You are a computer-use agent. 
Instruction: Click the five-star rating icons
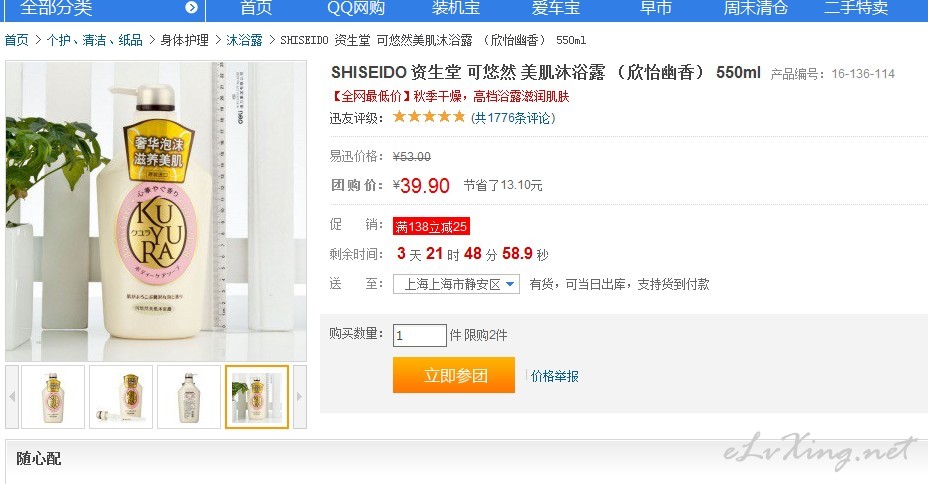pyautogui.click(x=429, y=117)
